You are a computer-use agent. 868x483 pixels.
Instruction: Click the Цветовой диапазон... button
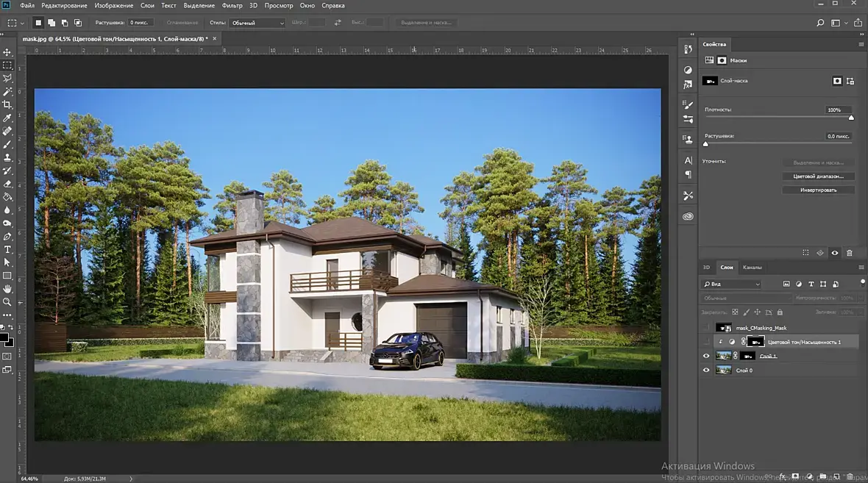[818, 176]
